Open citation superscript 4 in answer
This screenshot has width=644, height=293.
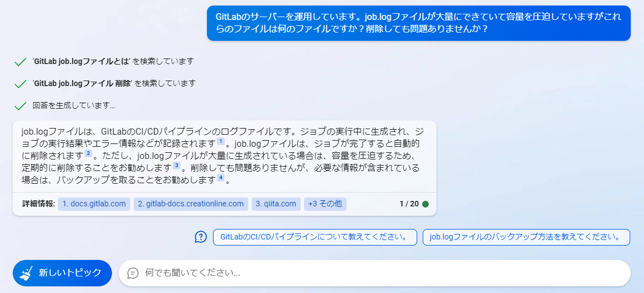(221, 178)
